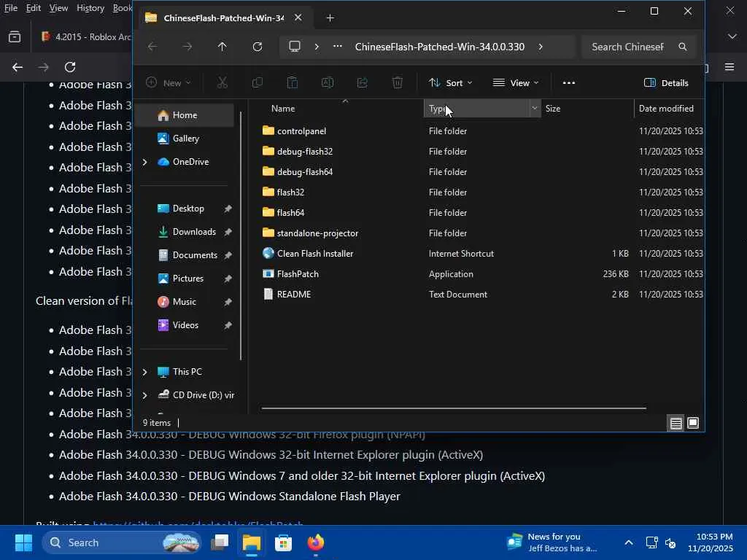
Task: Show hidden tray icons chevron
Action: click(x=629, y=542)
